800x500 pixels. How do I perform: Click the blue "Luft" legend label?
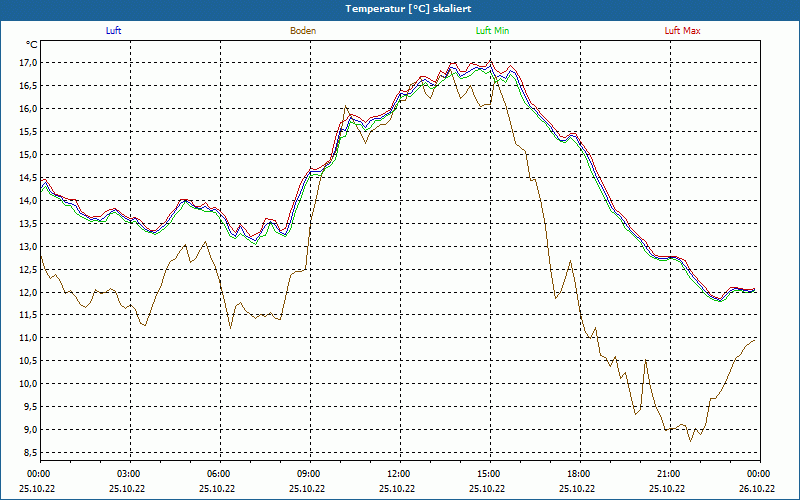click(113, 31)
